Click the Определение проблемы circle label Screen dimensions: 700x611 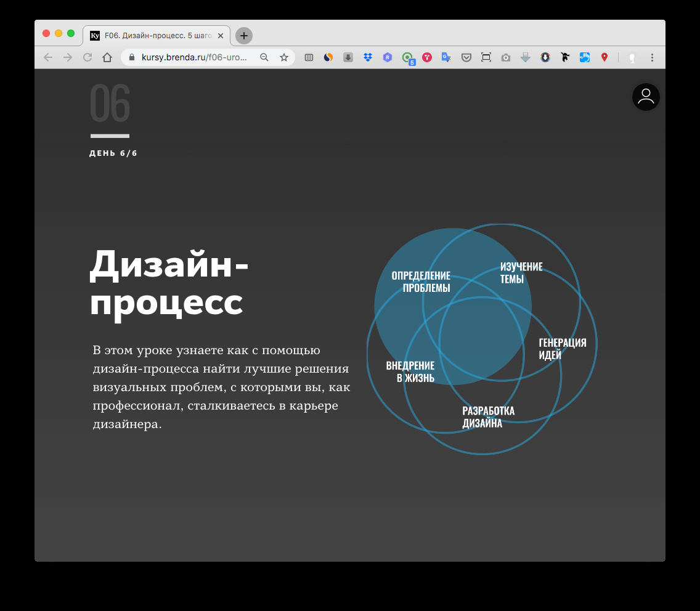[x=421, y=281]
